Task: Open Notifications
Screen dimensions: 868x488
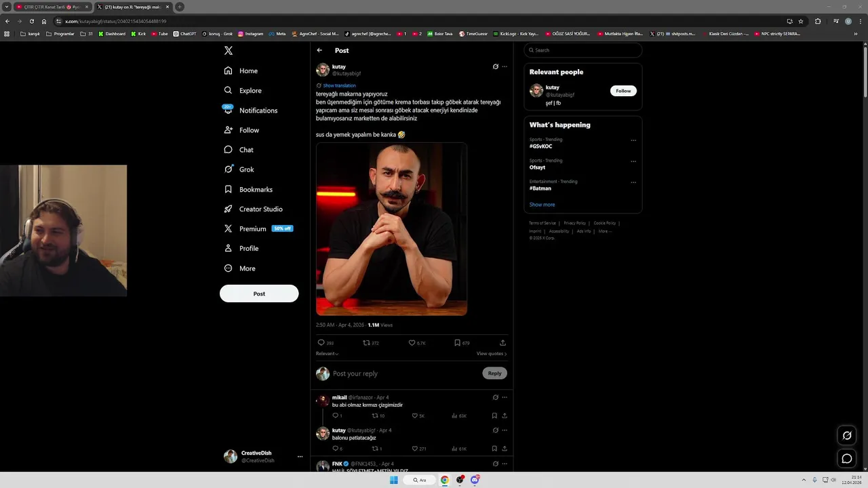Action: (x=250, y=110)
